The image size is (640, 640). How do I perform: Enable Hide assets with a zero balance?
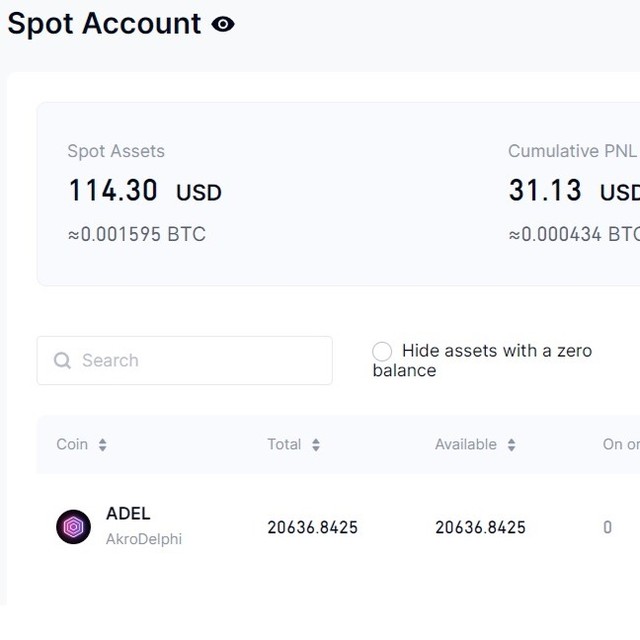coord(382,351)
